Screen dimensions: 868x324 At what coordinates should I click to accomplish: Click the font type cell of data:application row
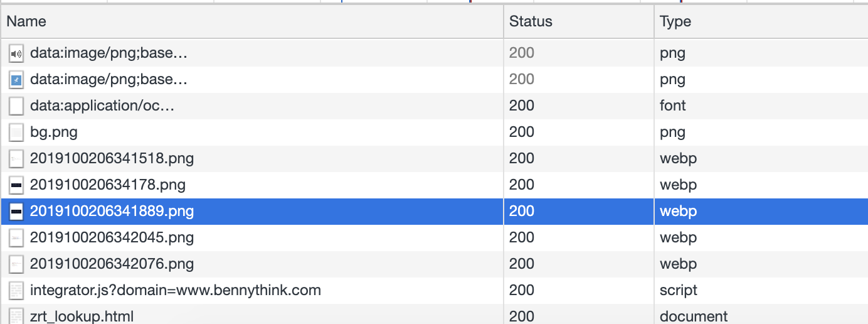[x=673, y=106]
